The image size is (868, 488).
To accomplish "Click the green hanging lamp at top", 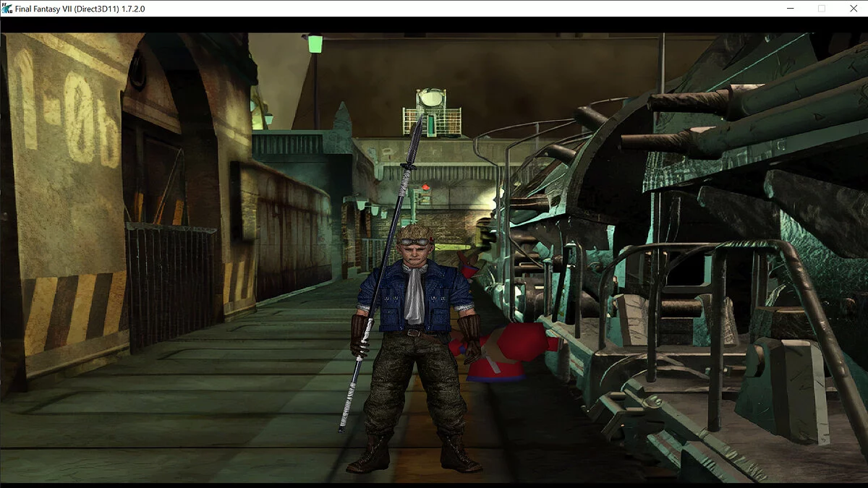I will [x=315, y=43].
